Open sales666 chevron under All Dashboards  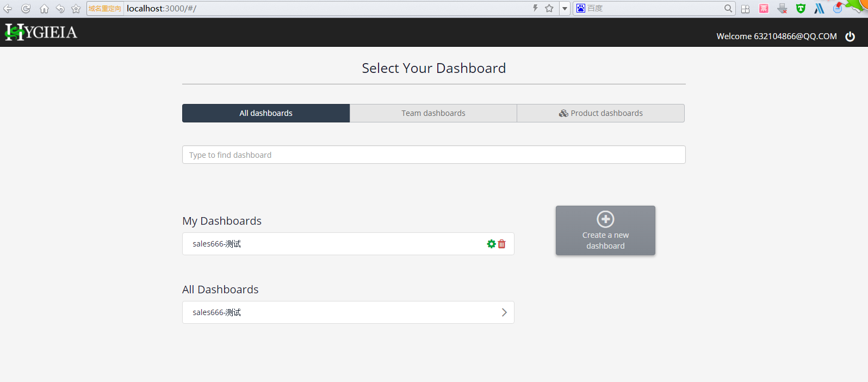[504, 312]
